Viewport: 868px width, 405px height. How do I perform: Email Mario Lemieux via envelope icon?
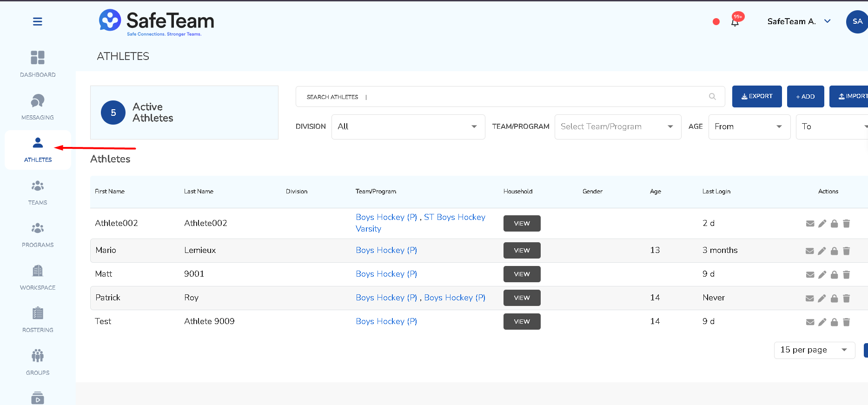pos(810,251)
